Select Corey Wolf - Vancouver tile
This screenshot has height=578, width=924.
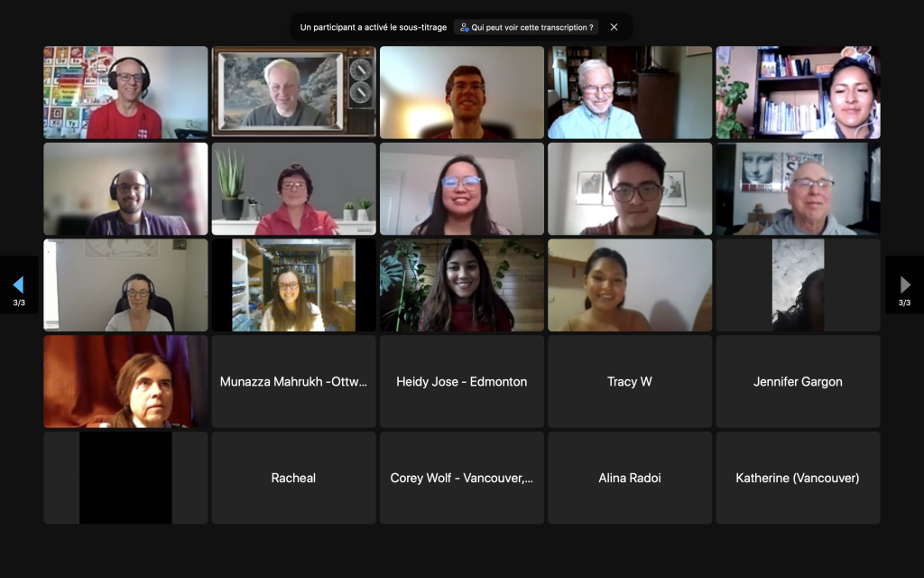tap(461, 478)
